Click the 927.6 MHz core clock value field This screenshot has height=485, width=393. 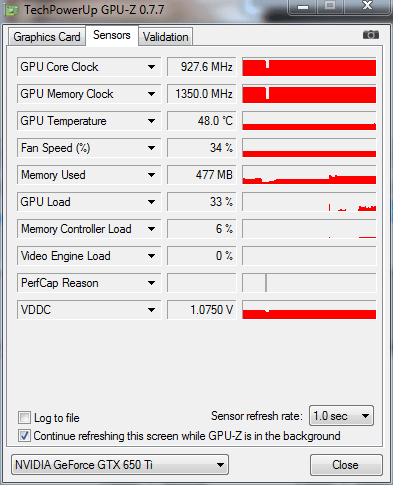[x=202, y=67]
